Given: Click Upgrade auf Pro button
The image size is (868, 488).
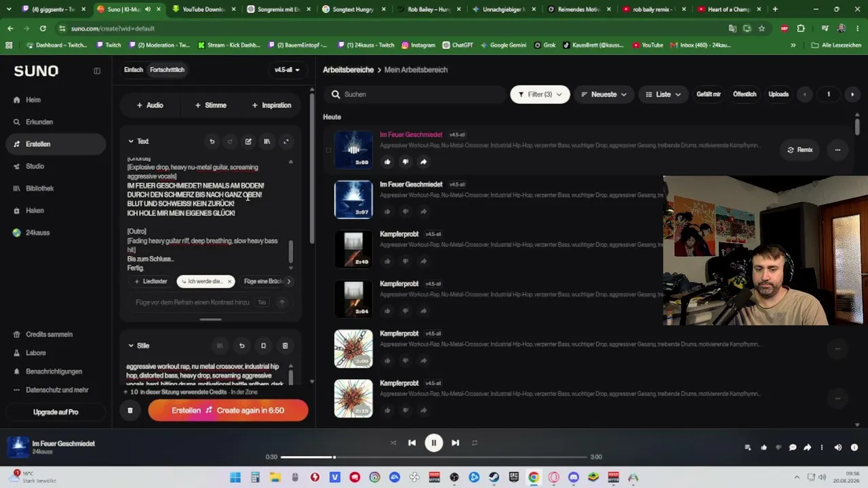Looking at the screenshot, I should coord(56,412).
